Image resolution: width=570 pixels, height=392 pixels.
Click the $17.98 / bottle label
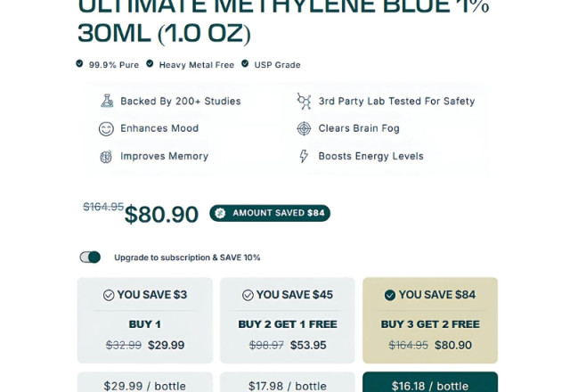point(287,384)
